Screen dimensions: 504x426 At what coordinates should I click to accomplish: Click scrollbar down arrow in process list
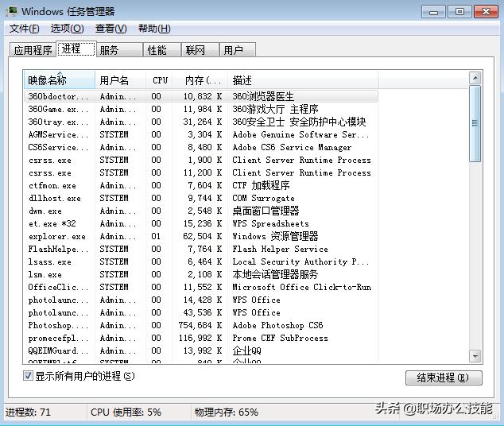tap(475, 356)
